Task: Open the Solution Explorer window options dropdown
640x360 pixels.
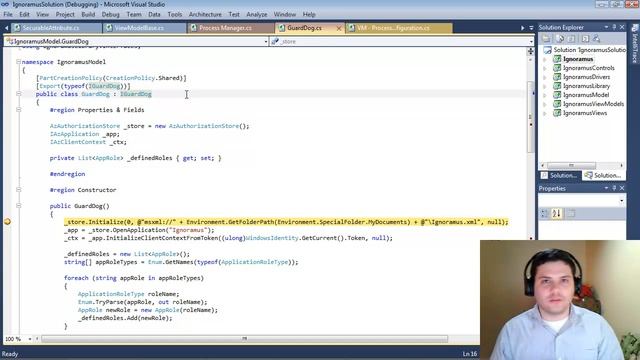Action: (x=607, y=27)
